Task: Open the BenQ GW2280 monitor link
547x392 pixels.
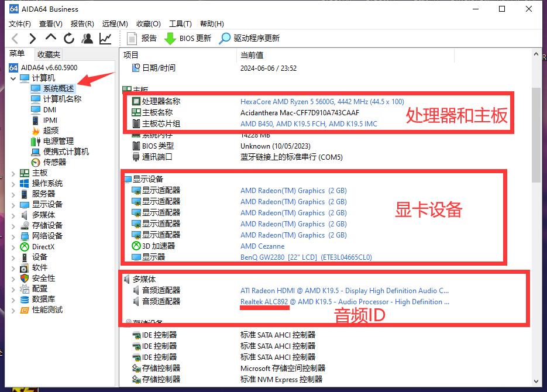Action: 306,257
